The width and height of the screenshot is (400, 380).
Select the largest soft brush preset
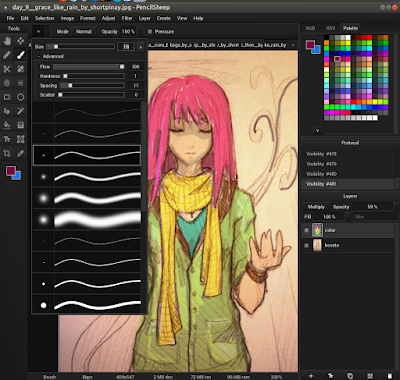[87, 219]
